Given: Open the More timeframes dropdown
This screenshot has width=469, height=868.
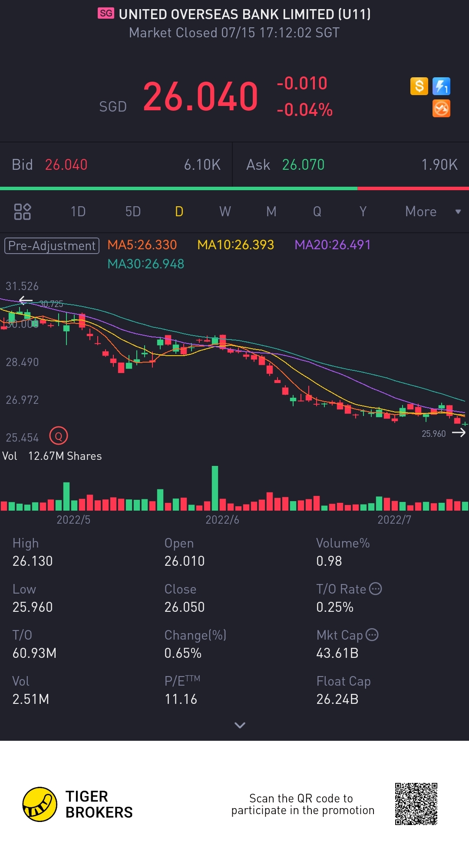Looking at the screenshot, I should click(x=433, y=211).
